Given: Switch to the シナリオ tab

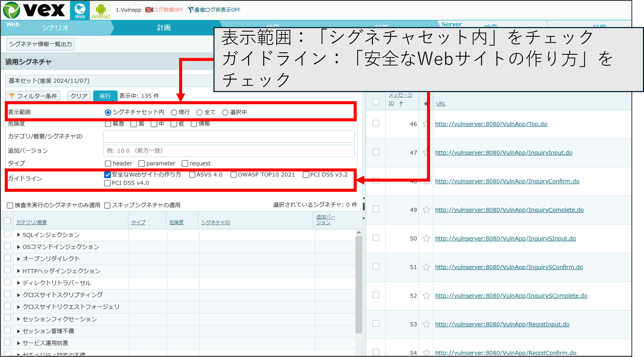Looking at the screenshot, I should [x=55, y=28].
